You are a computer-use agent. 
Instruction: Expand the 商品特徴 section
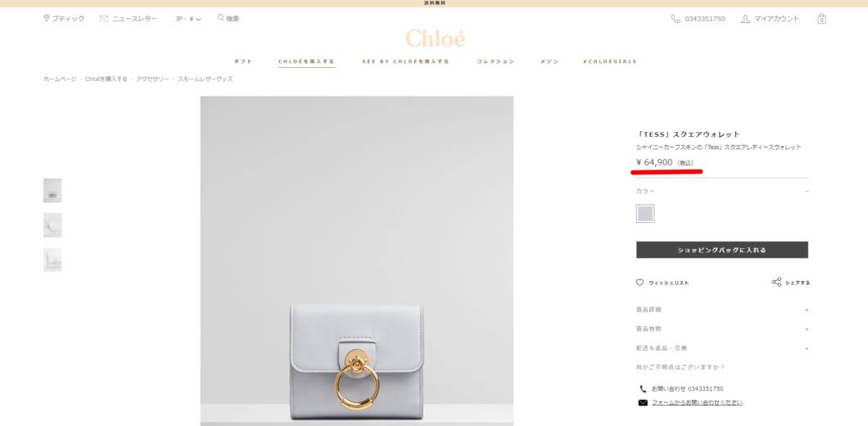click(722, 329)
